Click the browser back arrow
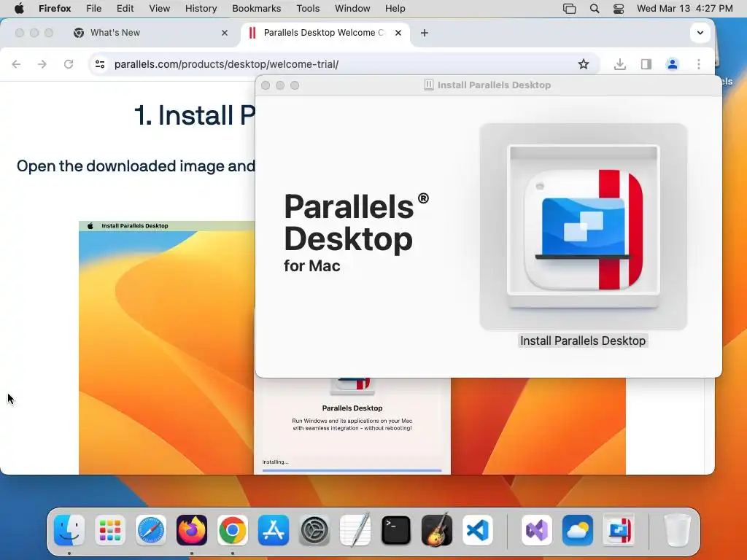 pyautogui.click(x=16, y=64)
